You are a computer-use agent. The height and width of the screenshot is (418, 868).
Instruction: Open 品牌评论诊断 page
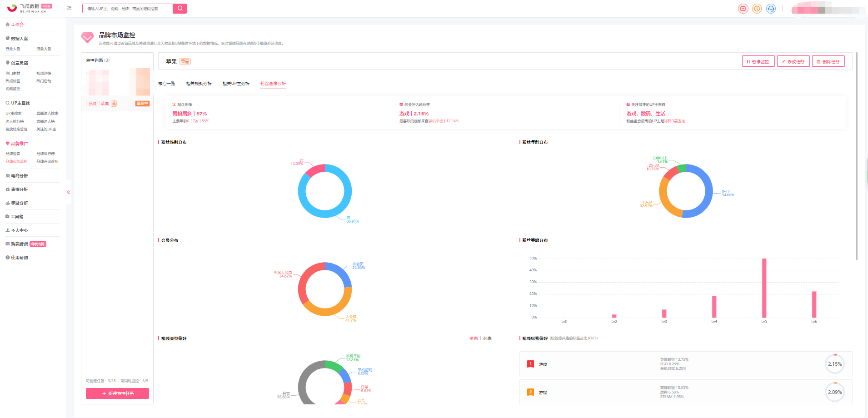pos(47,161)
